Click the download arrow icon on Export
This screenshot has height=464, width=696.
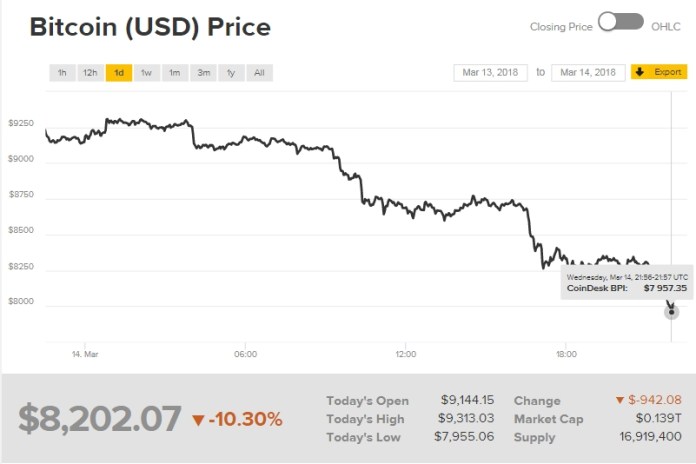pos(639,72)
